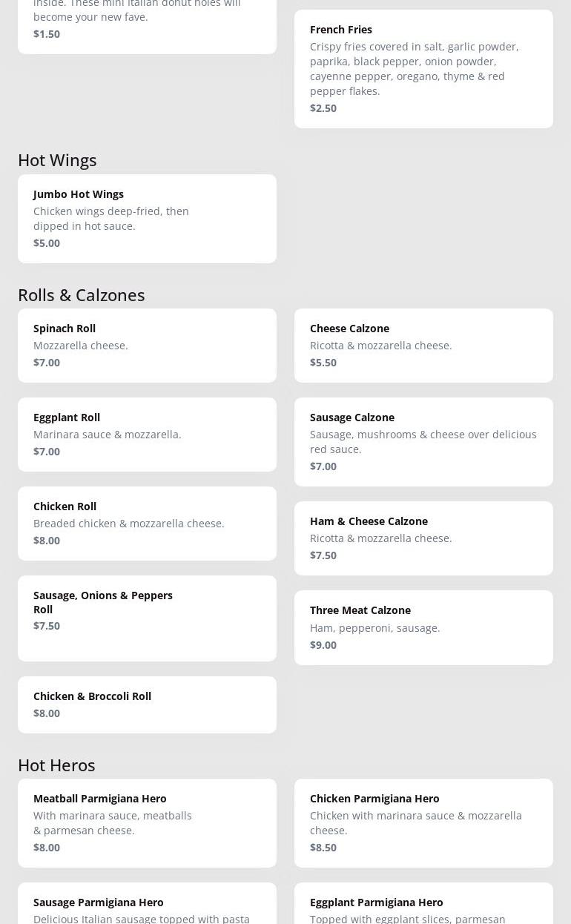Select the Meatball Parmigiana Hero item
The width and height of the screenshot is (571, 924).
(x=147, y=822)
